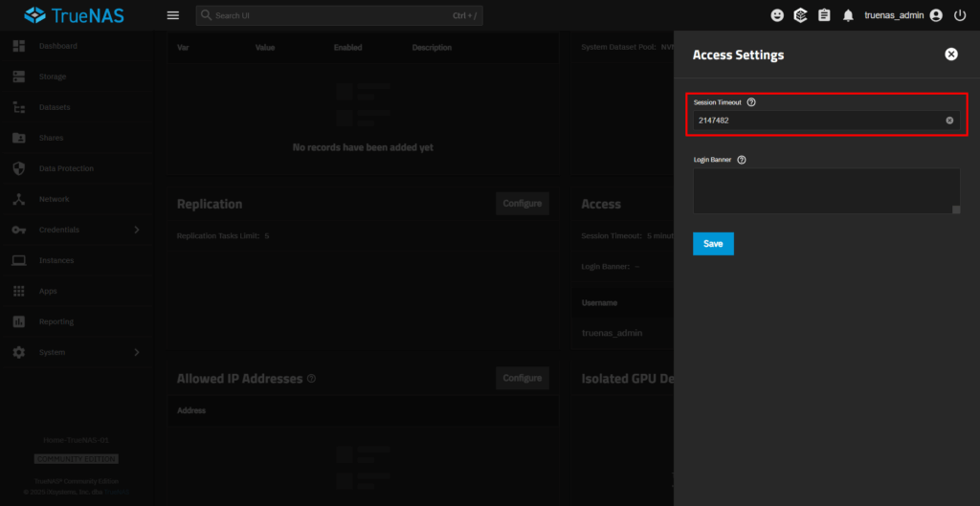Open the feedback smiley icon
Screen dimensions: 980x506
click(777, 15)
